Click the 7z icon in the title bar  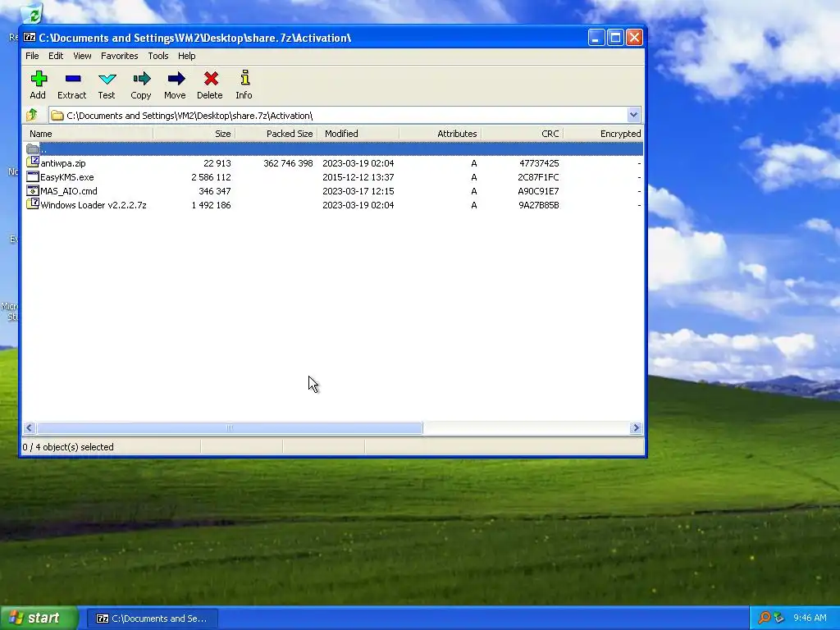click(30, 38)
